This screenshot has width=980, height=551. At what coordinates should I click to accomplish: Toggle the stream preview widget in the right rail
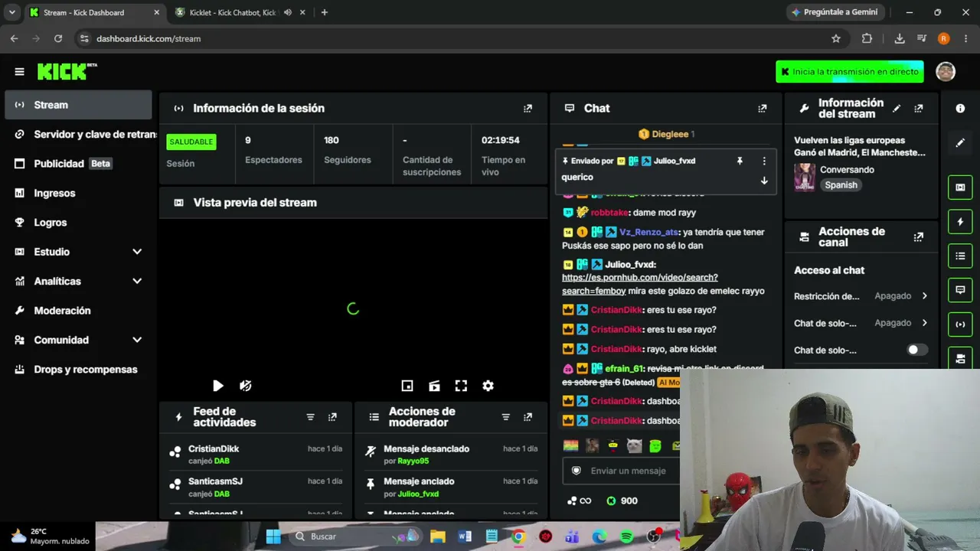pyautogui.click(x=960, y=187)
